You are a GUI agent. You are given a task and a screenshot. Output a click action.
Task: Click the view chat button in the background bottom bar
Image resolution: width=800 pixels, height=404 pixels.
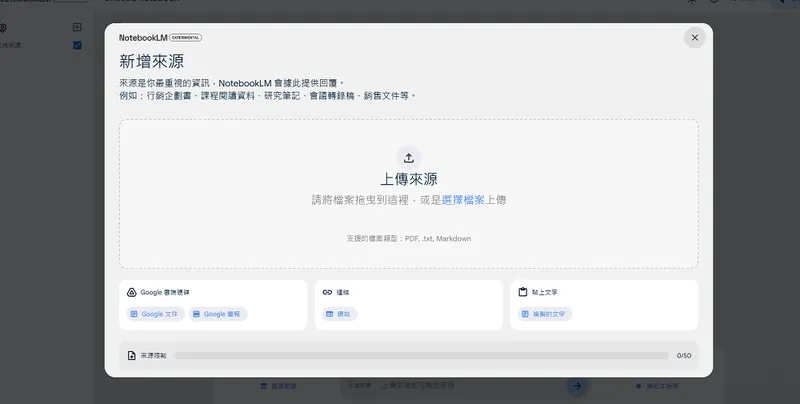pos(278,386)
